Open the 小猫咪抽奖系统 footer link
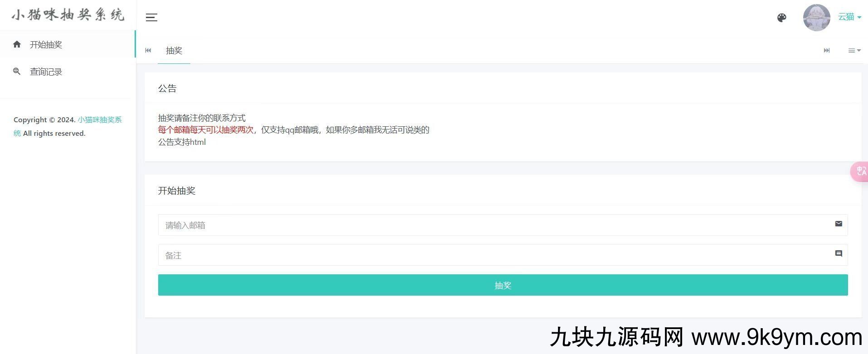 (x=99, y=120)
